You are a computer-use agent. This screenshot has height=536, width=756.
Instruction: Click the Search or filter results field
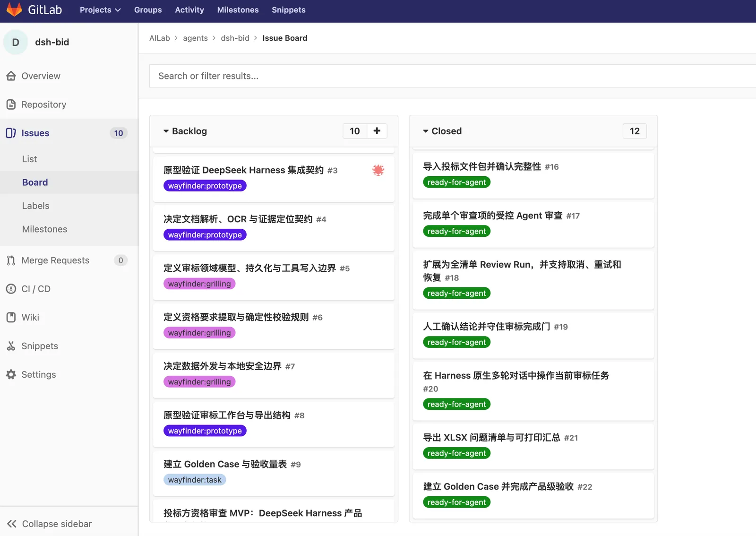(x=453, y=76)
